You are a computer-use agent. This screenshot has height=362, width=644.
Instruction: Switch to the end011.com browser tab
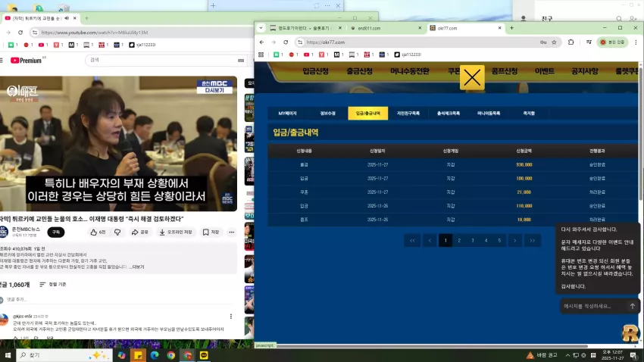(385, 28)
